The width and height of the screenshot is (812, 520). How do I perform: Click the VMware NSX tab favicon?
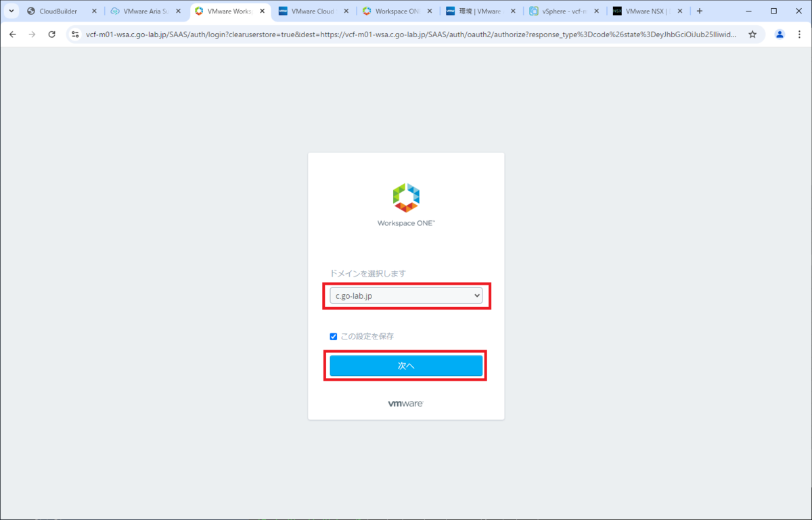pos(617,11)
